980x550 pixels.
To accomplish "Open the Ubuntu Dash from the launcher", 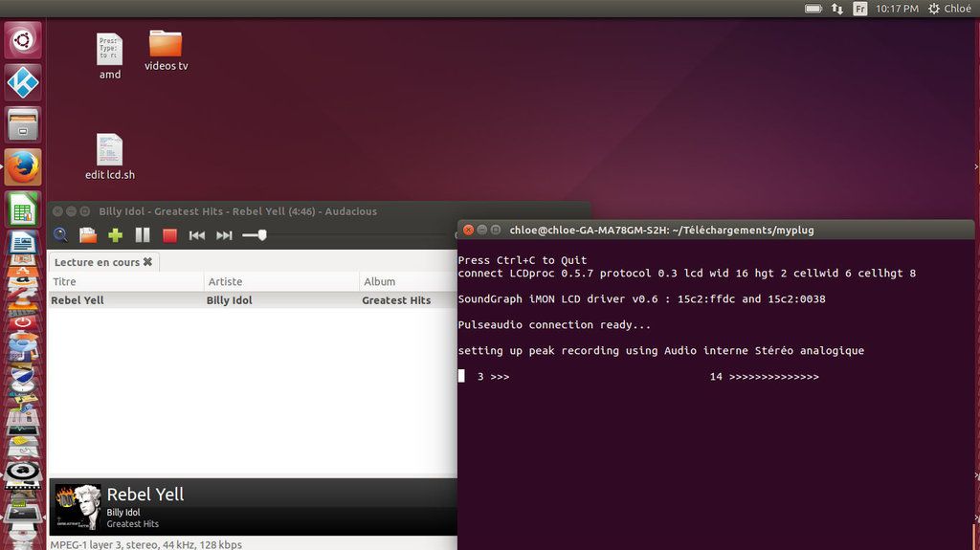I will [x=23, y=40].
